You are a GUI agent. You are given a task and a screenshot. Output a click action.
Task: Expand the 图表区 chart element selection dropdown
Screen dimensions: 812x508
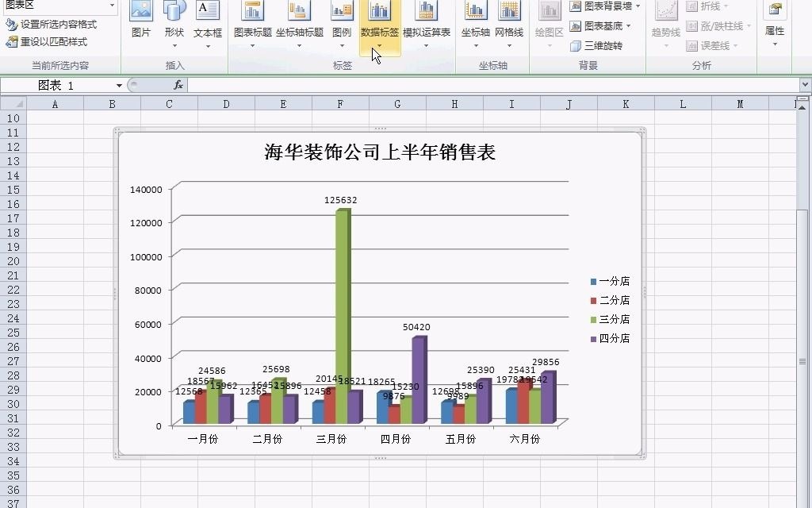click(x=109, y=6)
